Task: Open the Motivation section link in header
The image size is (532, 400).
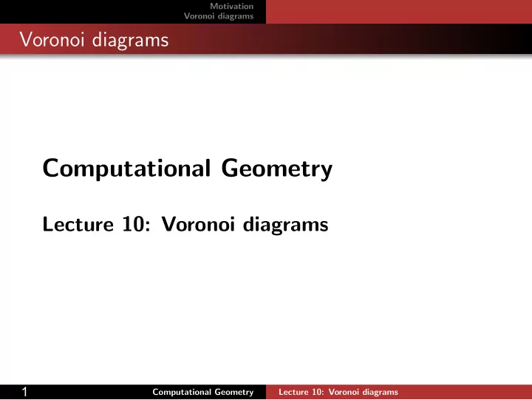Action: 231,6
